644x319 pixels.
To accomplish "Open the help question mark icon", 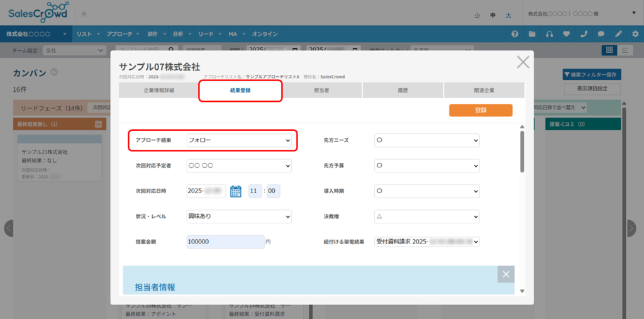I will 515,34.
